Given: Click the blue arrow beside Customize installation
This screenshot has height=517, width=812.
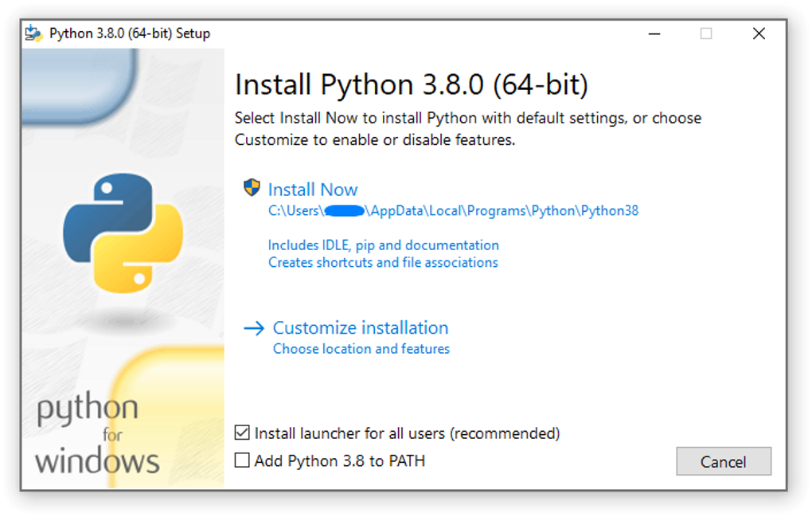Looking at the screenshot, I should point(254,327).
